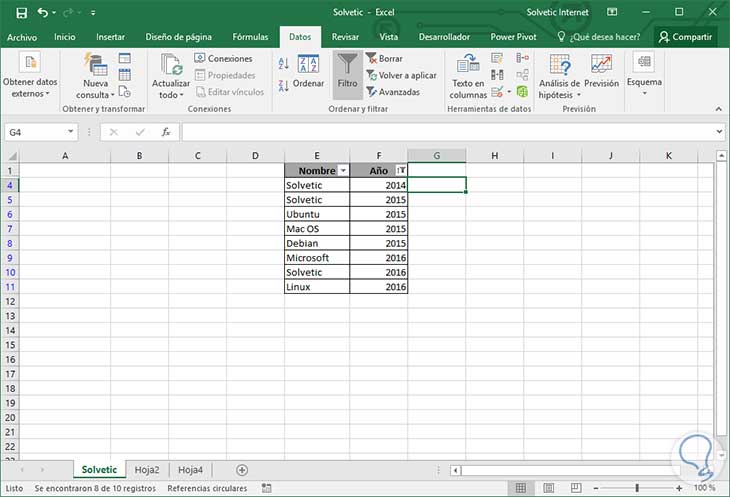Click the Relleno rápido icon
Image resolution: width=730 pixels, height=497 pixels.
point(497,58)
